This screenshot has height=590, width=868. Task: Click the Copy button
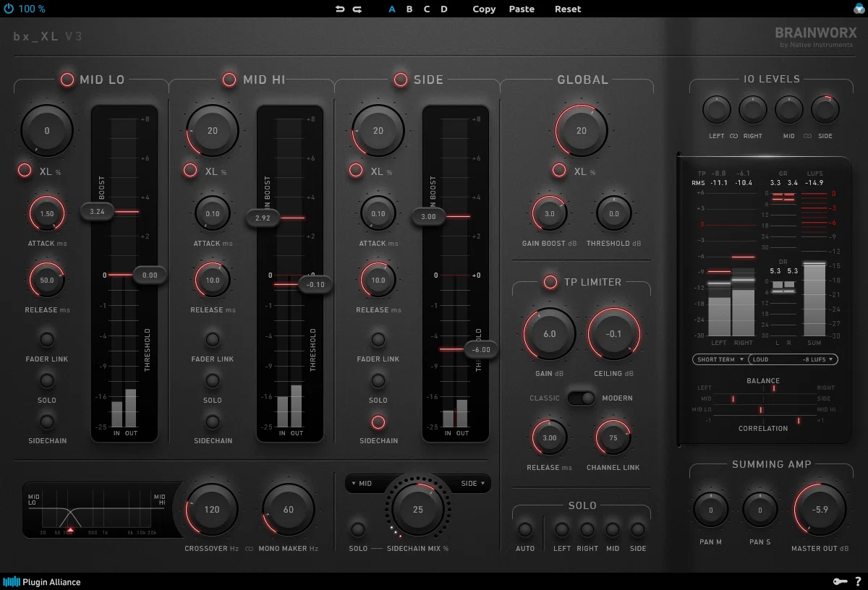coord(484,9)
